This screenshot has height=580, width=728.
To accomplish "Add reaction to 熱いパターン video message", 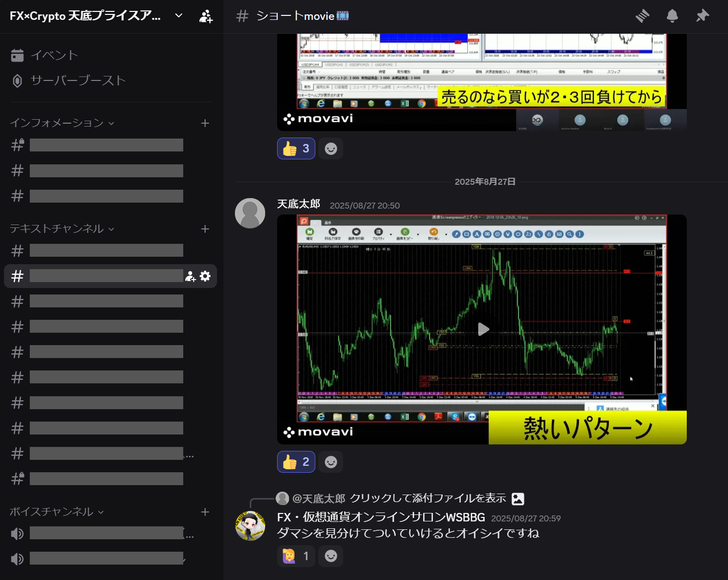I will click(x=331, y=462).
